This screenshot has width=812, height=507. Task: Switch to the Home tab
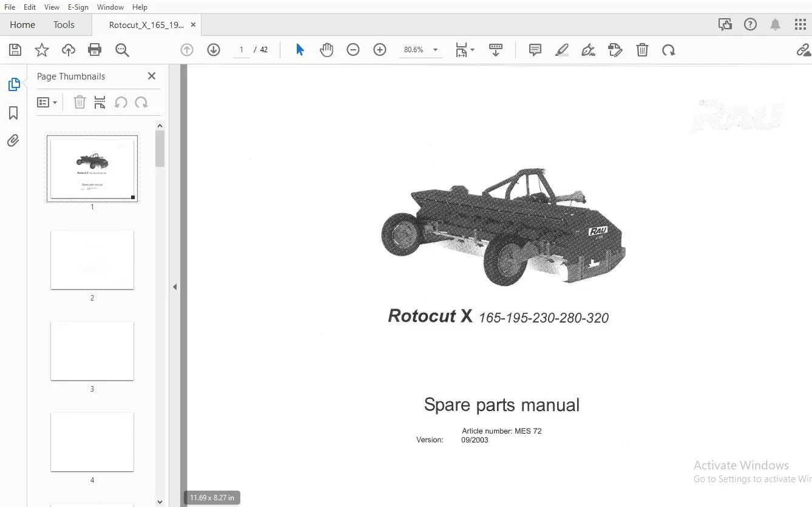click(x=22, y=25)
